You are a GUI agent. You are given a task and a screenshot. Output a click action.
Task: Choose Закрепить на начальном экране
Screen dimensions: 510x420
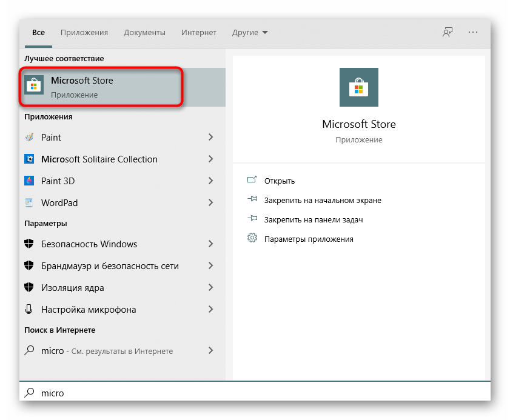(x=323, y=200)
